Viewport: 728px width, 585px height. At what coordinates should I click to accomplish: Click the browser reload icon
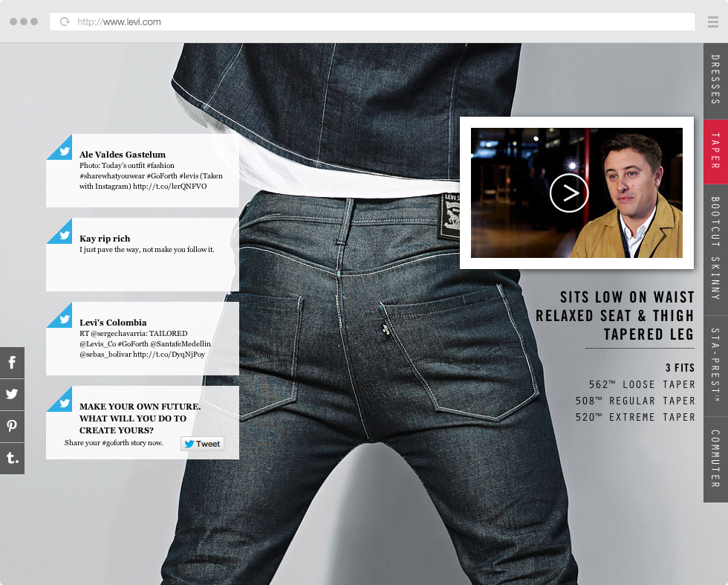pyautogui.click(x=65, y=22)
